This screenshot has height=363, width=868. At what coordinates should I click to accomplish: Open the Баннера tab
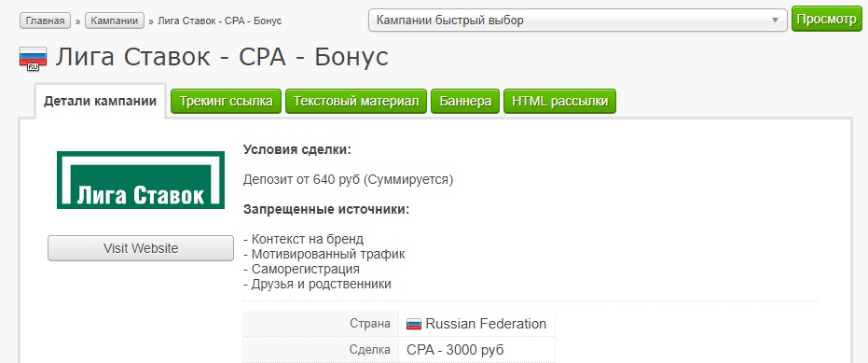[465, 102]
